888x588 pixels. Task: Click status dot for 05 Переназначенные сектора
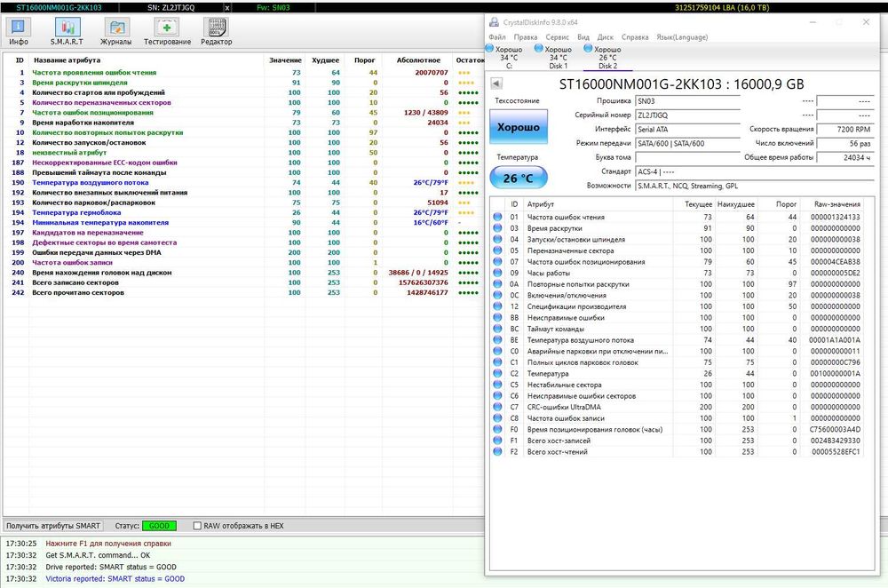pyautogui.click(x=497, y=250)
